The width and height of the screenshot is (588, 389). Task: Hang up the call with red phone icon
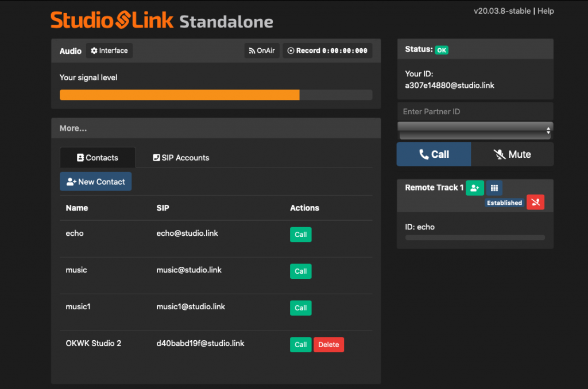coord(535,203)
